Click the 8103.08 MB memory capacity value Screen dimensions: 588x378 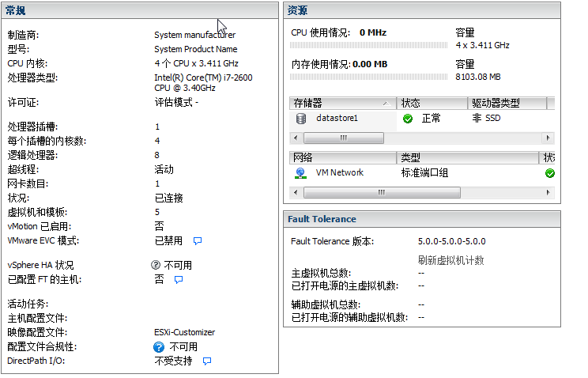477,77
